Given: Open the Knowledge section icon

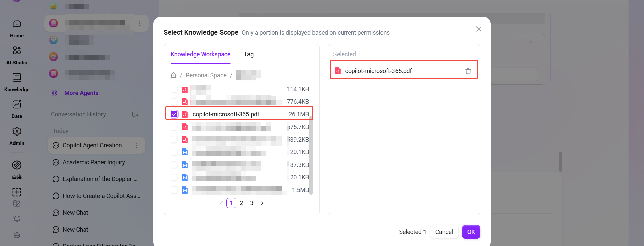Looking at the screenshot, I should (17, 77).
